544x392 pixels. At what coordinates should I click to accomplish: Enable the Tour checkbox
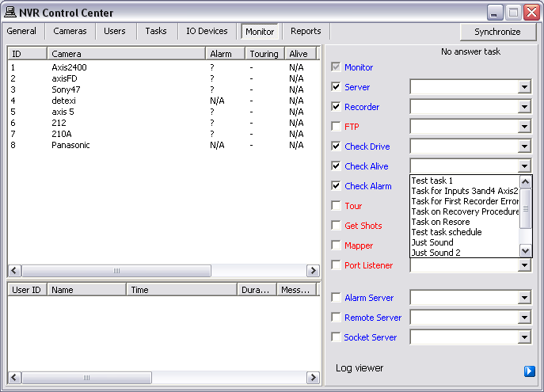336,205
